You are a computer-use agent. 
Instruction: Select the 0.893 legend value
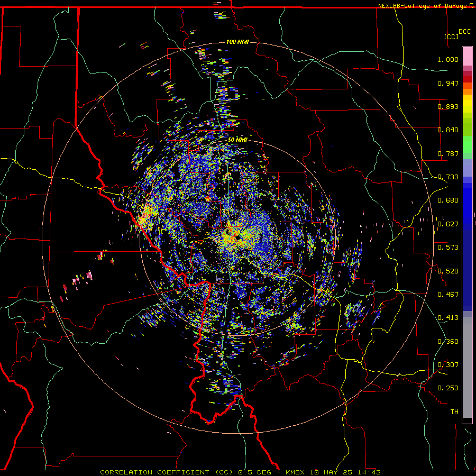coord(448,106)
